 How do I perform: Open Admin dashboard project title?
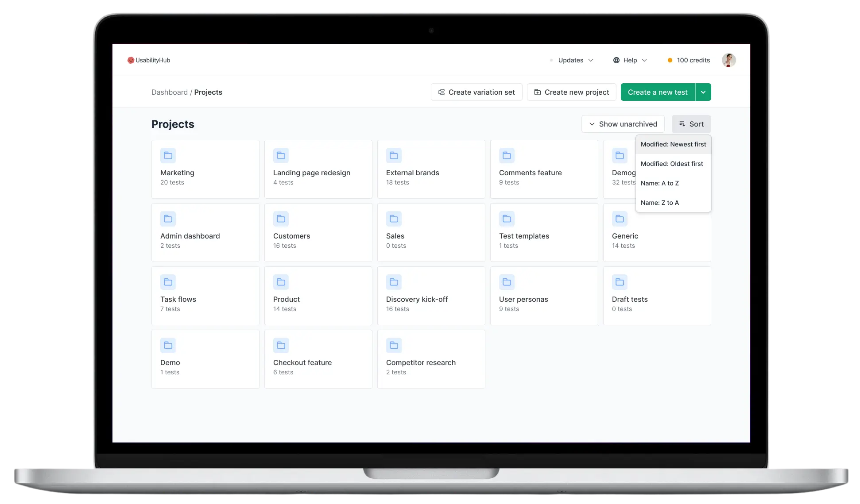[190, 236]
